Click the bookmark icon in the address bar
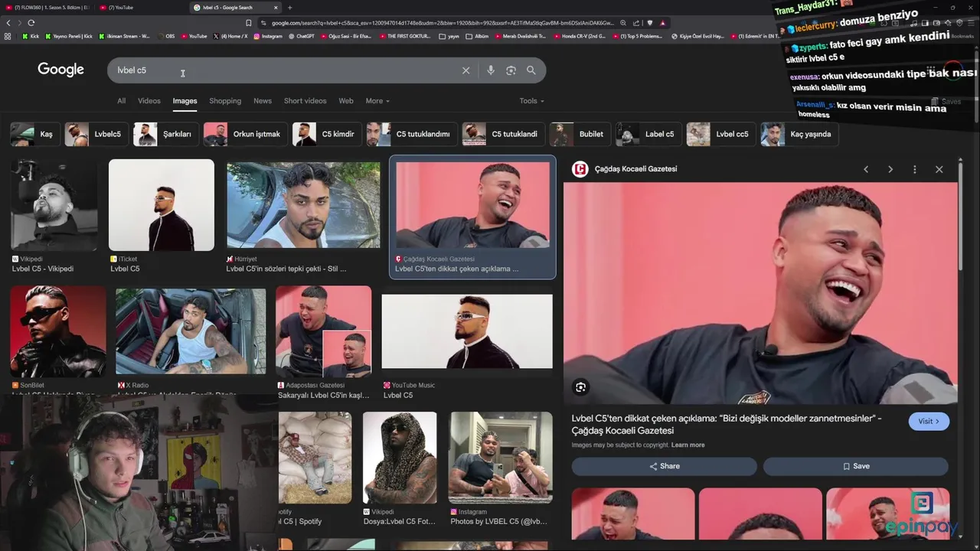The width and height of the screenshot is (980, 551). [248, 23]
